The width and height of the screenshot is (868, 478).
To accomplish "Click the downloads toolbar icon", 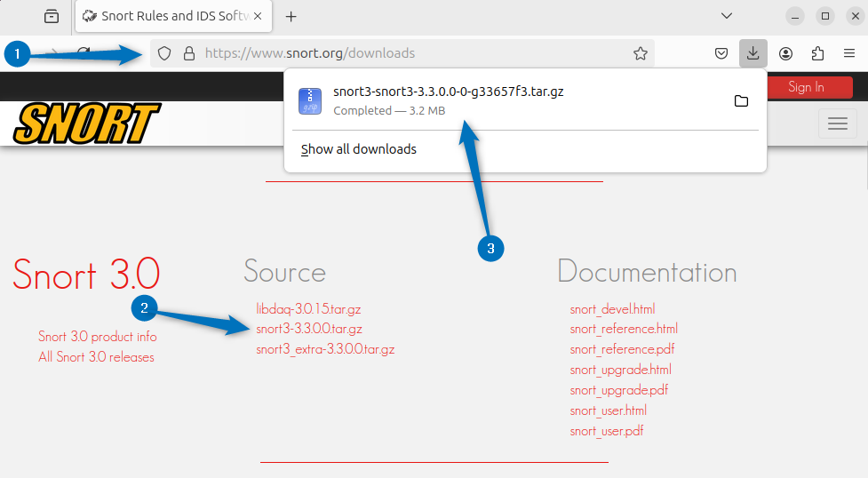I will click(x=753, y=53).
